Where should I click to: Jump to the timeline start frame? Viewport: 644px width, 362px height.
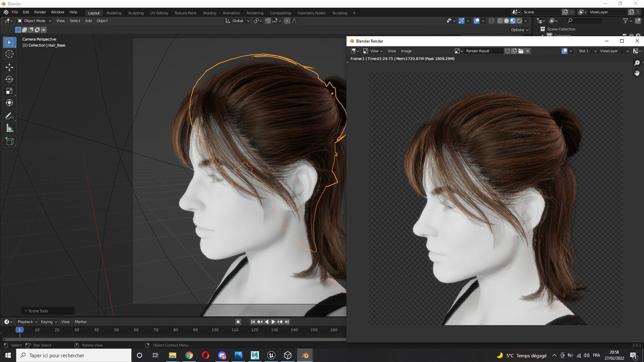[x=253, y=322]
